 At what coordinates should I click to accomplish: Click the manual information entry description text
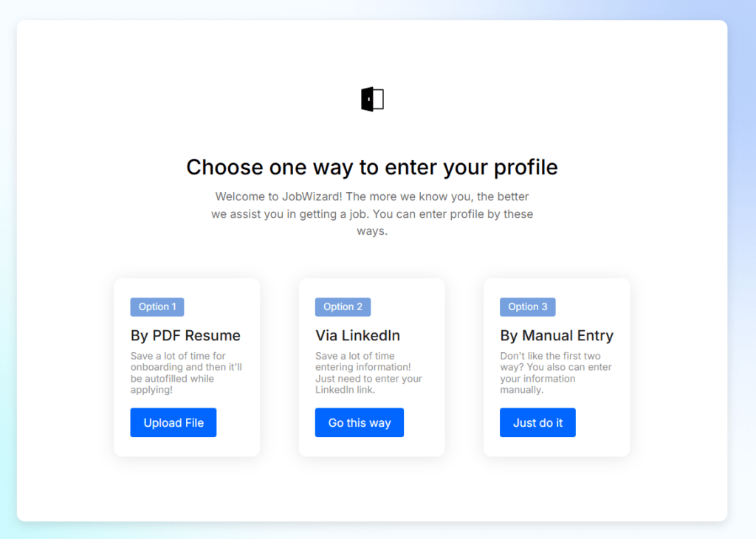tap(555, 373)
